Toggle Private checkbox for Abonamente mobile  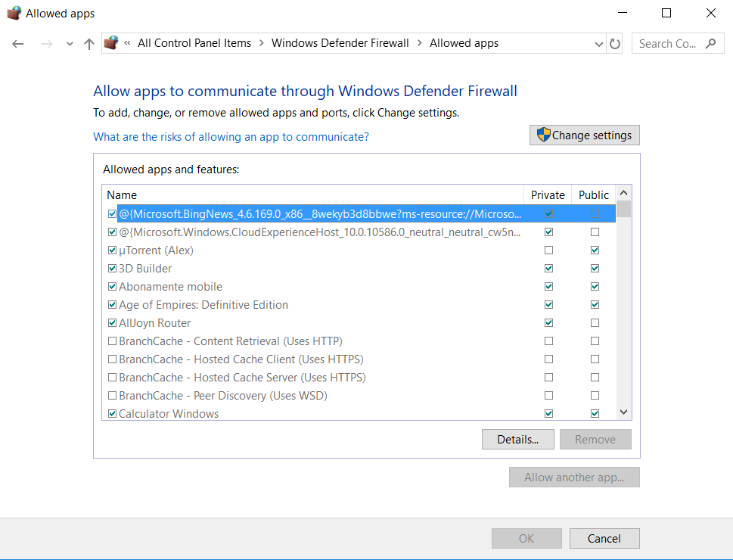pos(549,286)
